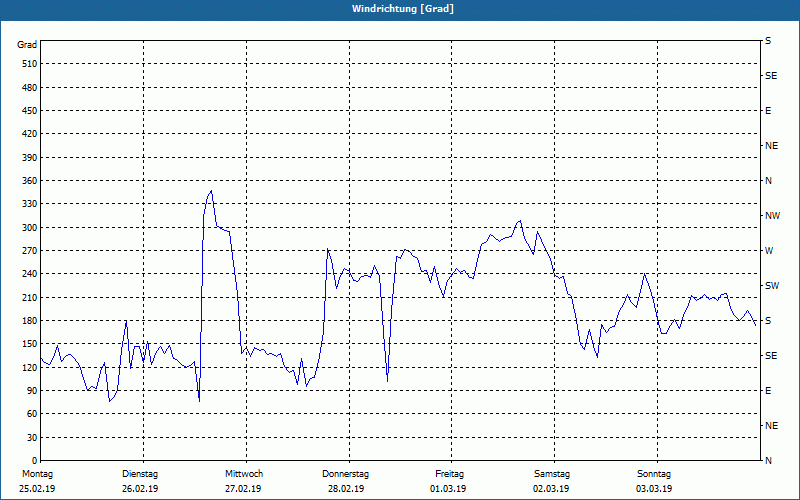Viewport: 800px width, 500px height.
Task: Click the 'Donnerstag' day label
Action: (x=345, y=474)
